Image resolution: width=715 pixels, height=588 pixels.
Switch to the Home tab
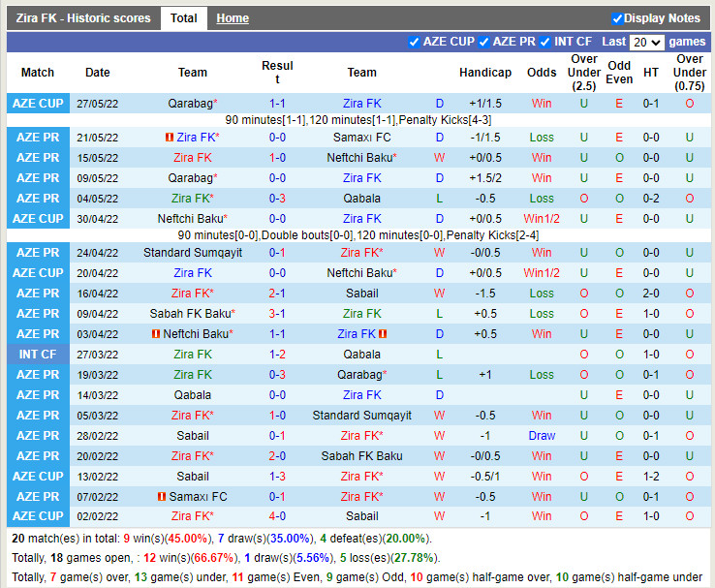point(233,18)
